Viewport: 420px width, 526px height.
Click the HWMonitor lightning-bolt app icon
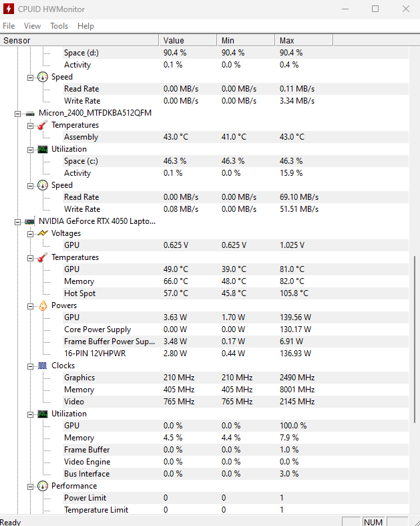(x=9, y=9)
